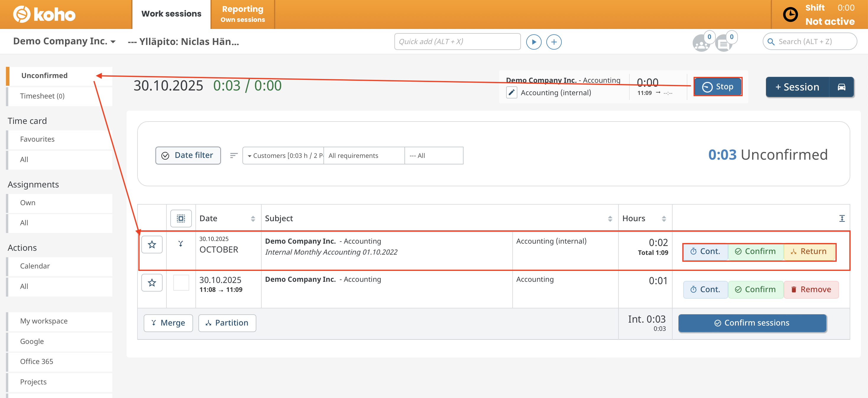Favourite the second Accounting session with star
Screen dimensions: 868x398
(152, 283)
